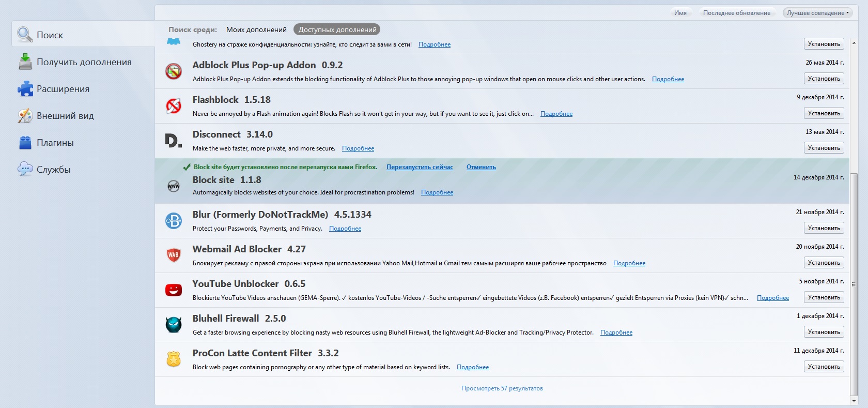Click Просмотреть 57 результатов link

(502, 388)
